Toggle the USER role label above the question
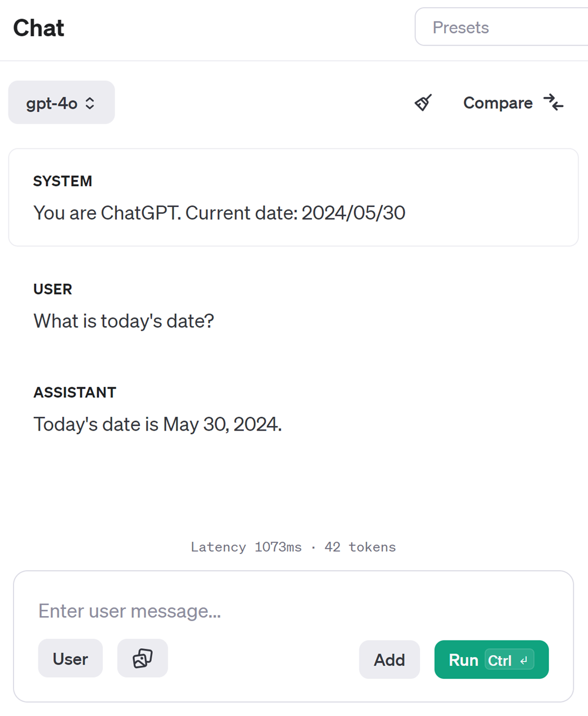This screenshot has height=716, width=588. [52, 289]
